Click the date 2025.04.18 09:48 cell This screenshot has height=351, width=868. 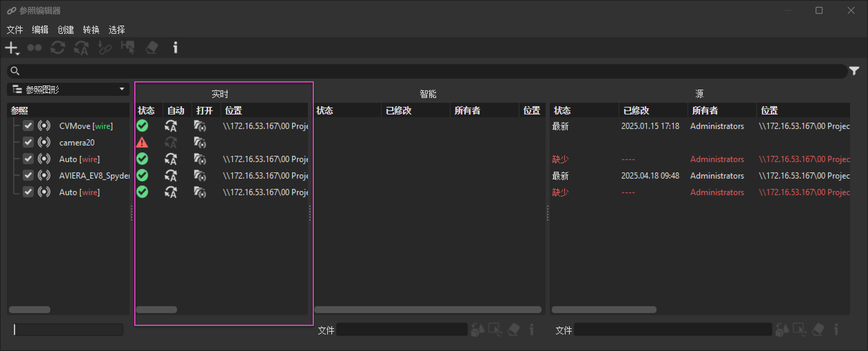pyautogui.click(x=650, y=175)
